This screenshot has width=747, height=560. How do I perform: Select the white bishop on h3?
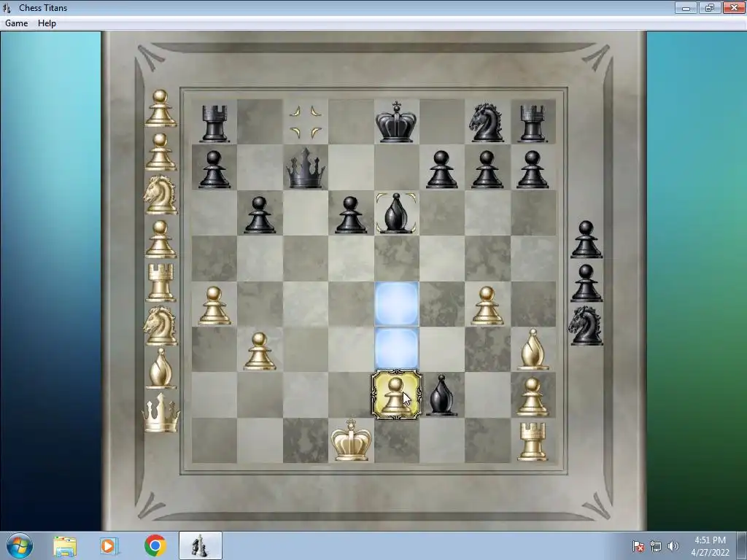(x=533, y=349)
